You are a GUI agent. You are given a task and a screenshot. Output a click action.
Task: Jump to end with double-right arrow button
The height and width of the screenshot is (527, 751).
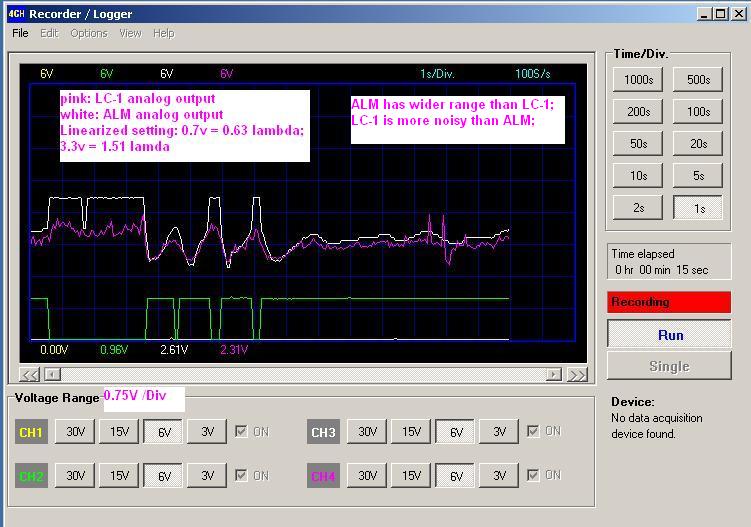click(577, 375)
